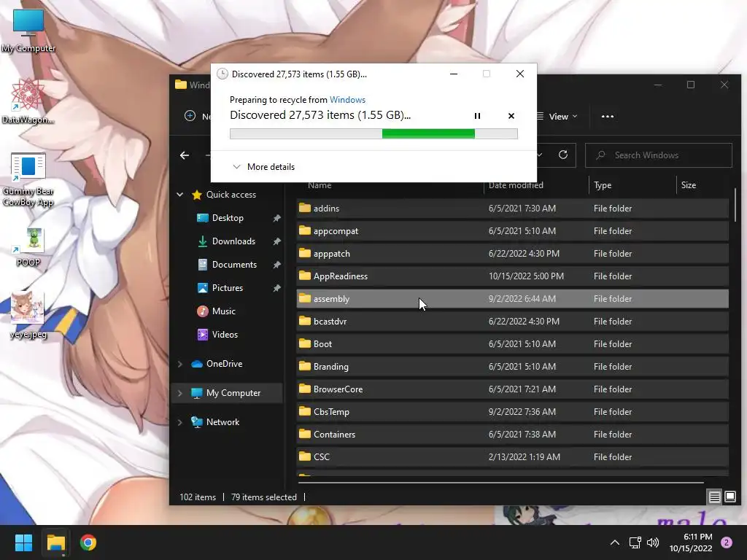Screen dimensions: 747x560
Task: Open Desktop in Quick access
Action: coord(228,217)
